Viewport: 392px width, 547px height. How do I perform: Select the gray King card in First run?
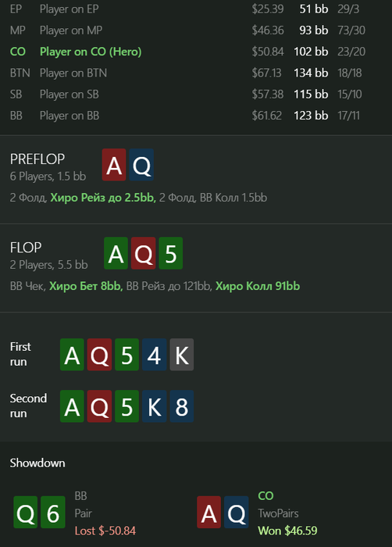tap(182, 355)
